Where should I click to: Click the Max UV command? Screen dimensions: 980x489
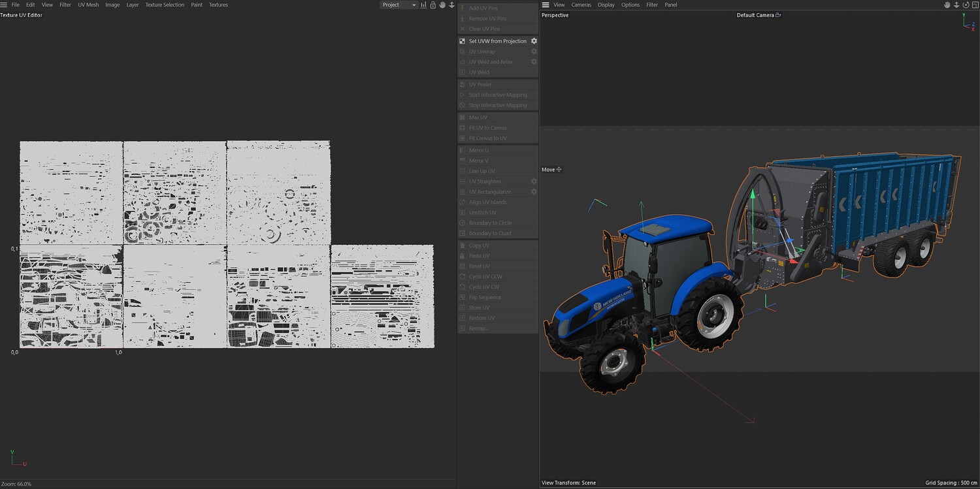pyautogui.click(x=498, y=118)
